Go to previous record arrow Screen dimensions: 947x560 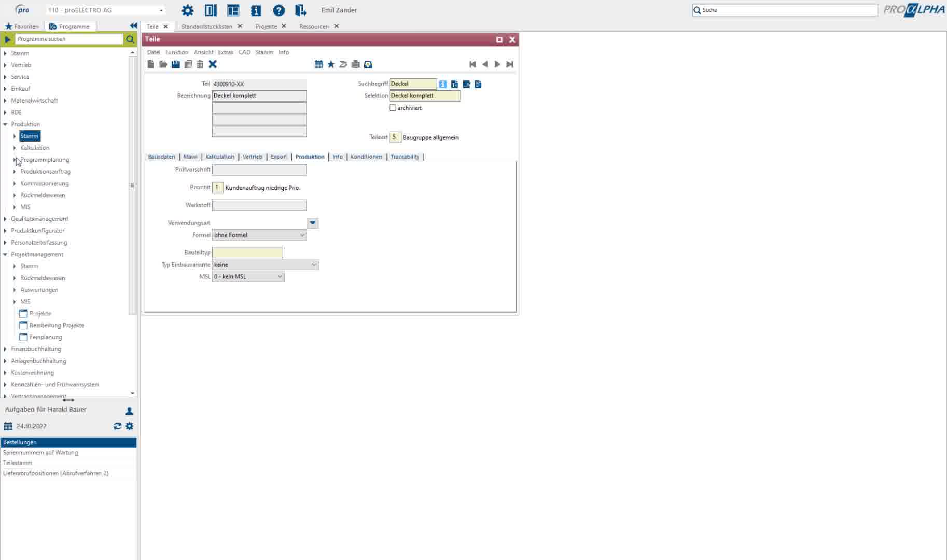485,64
